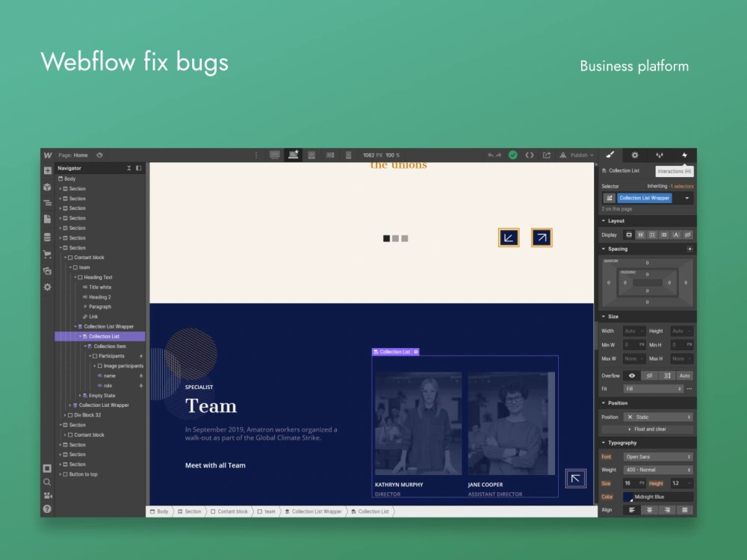Align text center in Typography

tap(649, 510)
